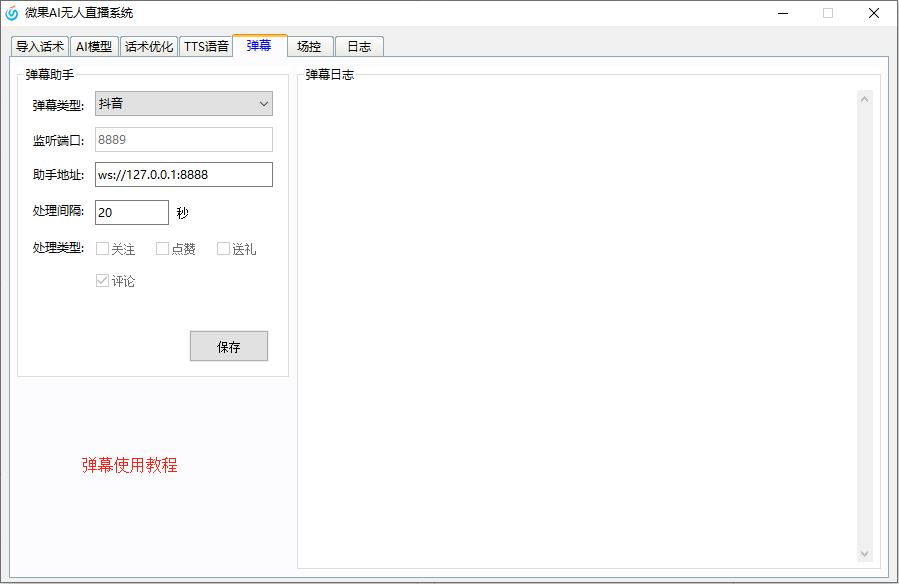Open the AI模型 tab
Screen dimensions: 899x584
click(94, 46)
